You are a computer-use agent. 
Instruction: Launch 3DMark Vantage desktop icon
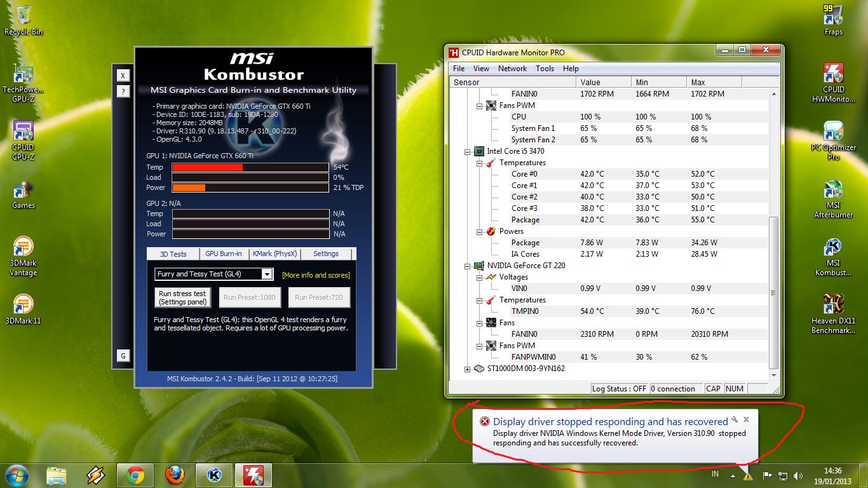[23, 256]
